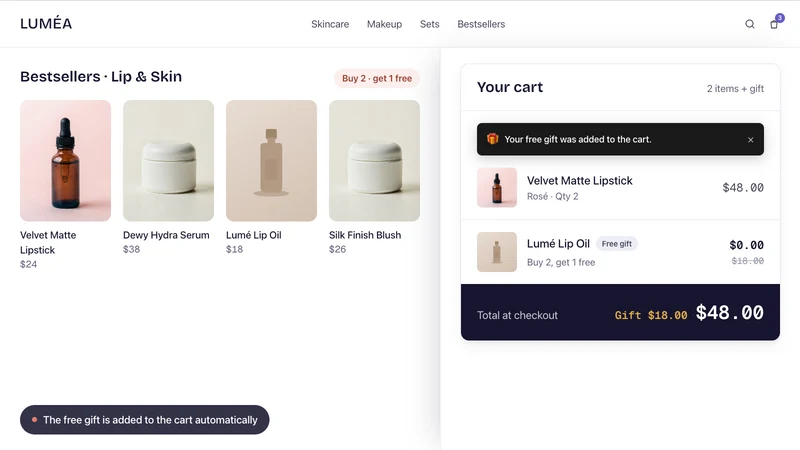Image resolution: width=800 pixels, height=450 pixels.
Task: Click the cart count badge showing 3
Action: 780,18
